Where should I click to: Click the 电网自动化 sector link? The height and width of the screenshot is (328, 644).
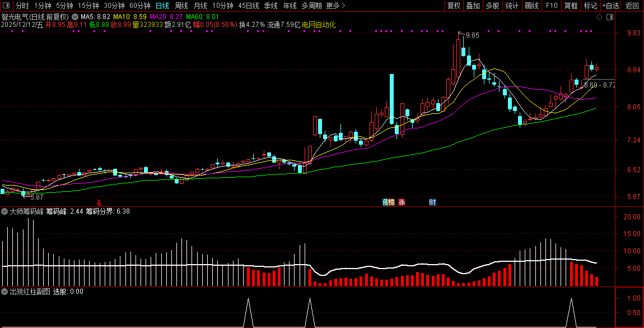pos(319,25)
